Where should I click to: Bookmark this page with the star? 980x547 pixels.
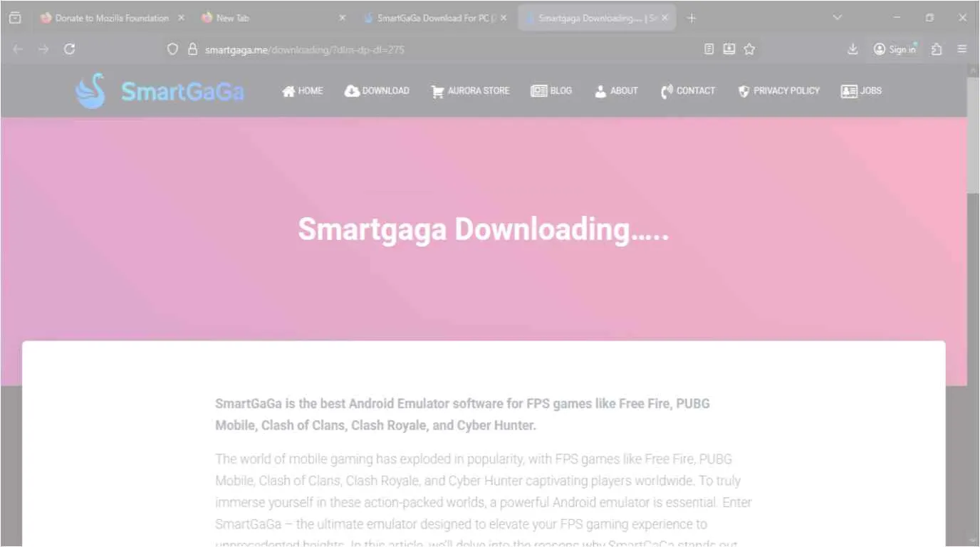[749, 49]
